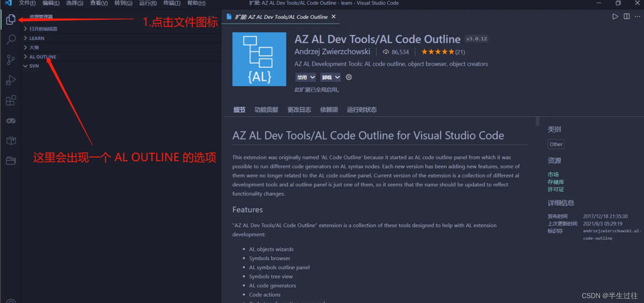Click the Other category tag

pyautogui.click(x=556, y=144)
